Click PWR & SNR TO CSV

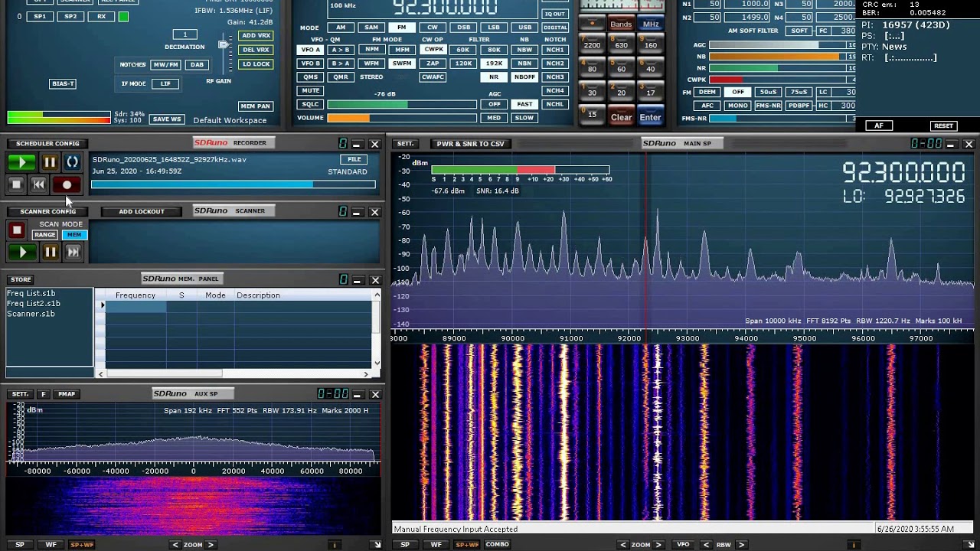click(470, 144)
